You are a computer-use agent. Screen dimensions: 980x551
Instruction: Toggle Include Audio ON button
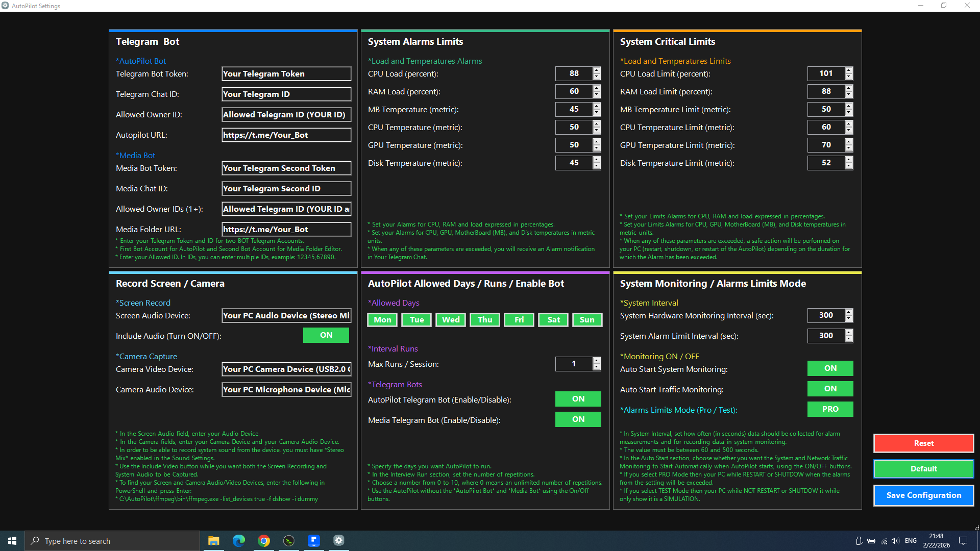pyautogui.click(x=326, y=335)
